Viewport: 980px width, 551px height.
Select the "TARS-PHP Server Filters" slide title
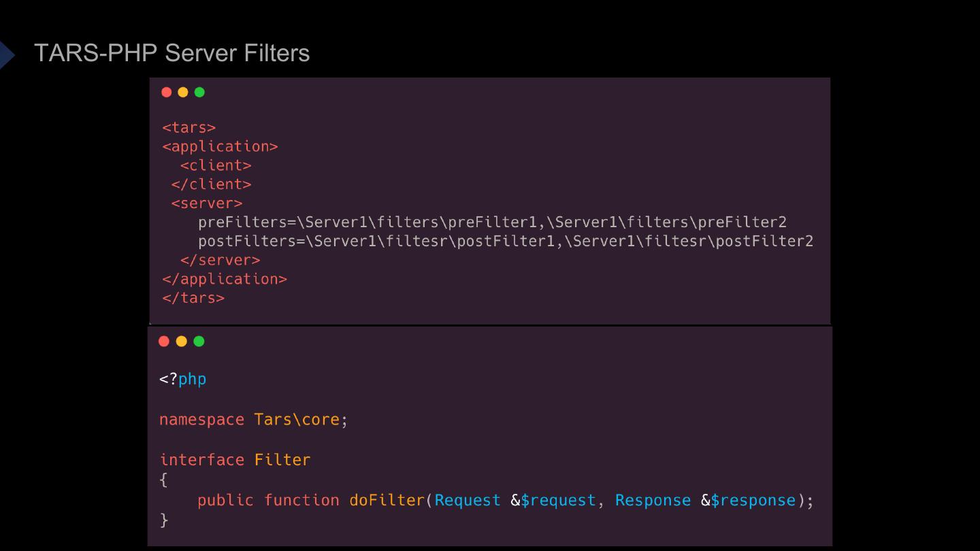[171, 53]
